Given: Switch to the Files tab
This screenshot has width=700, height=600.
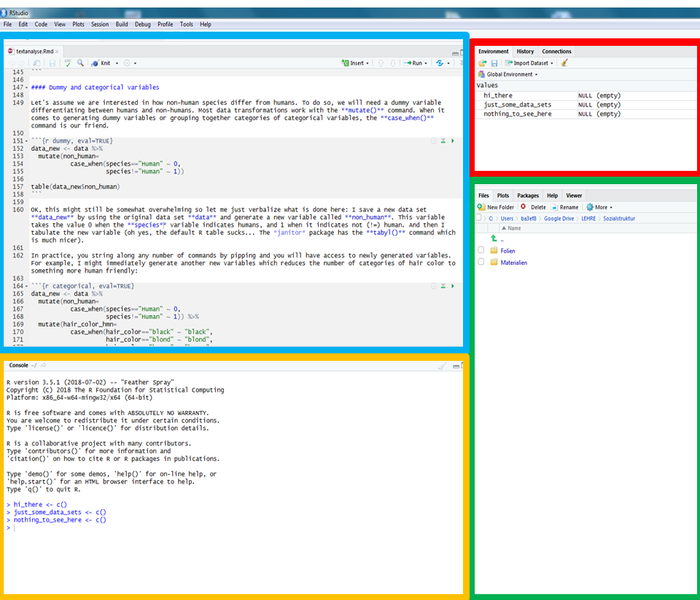Looking at the screenshot, I should [483, 196].
